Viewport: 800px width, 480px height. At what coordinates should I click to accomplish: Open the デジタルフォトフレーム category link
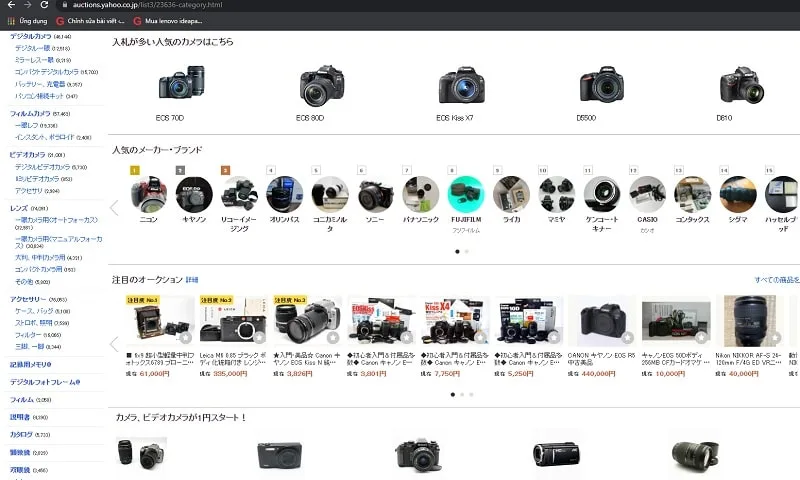45,382
